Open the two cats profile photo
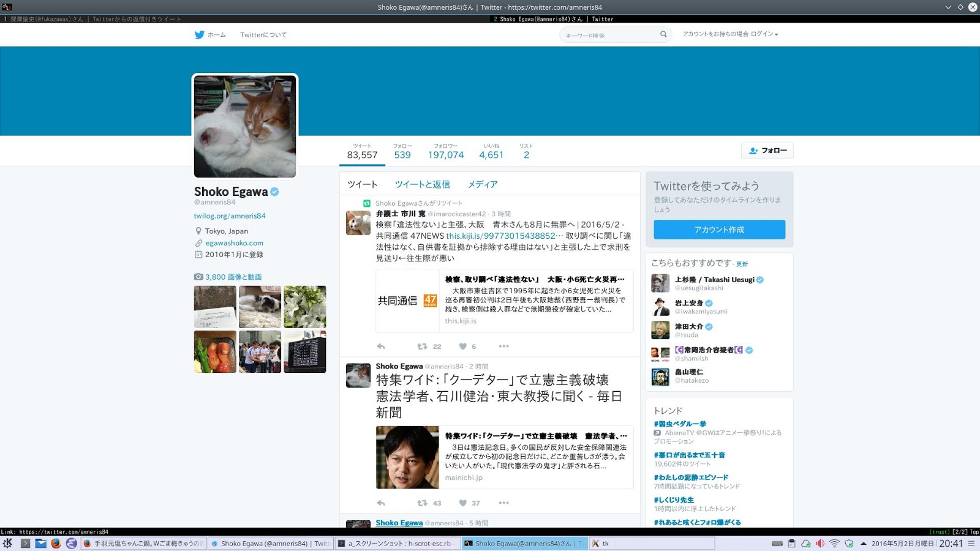 pos(245,126)
